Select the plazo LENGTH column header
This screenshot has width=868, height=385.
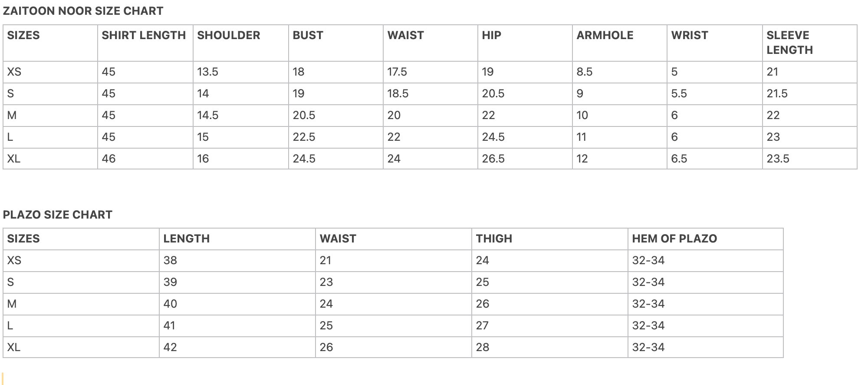186,239
